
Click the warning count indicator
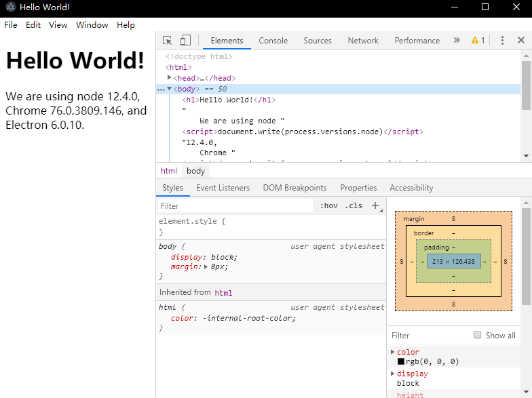click(x=478, y=41)
